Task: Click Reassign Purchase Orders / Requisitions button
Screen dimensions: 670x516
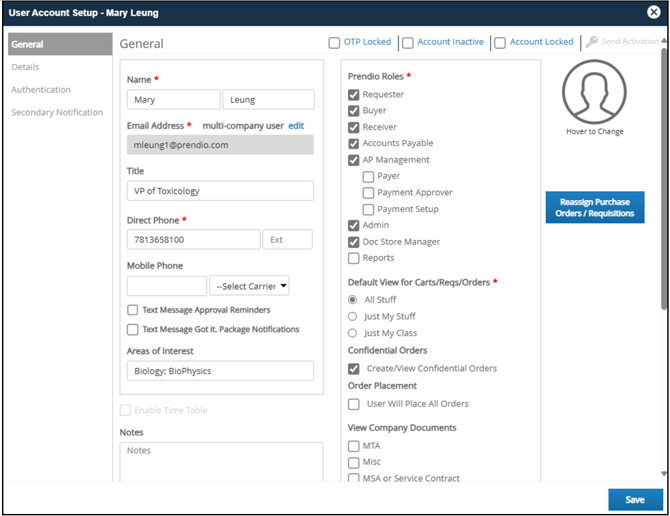Action: coord(595,208)
